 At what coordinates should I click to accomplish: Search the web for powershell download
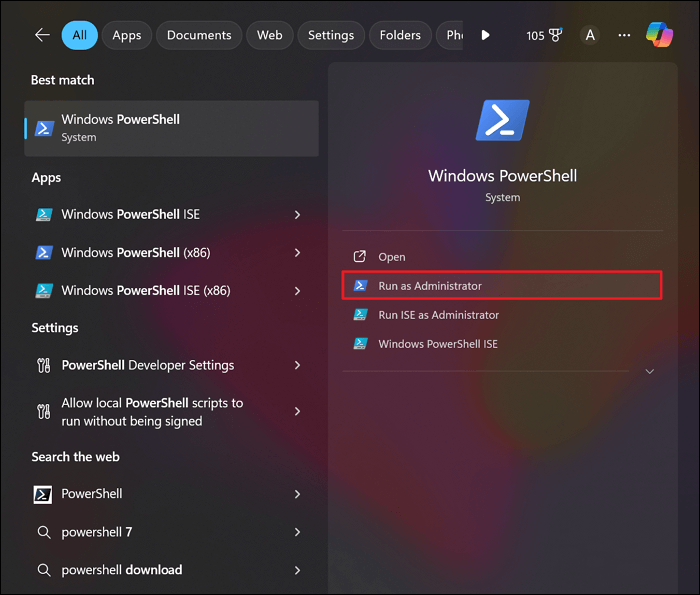coord(122,570)
